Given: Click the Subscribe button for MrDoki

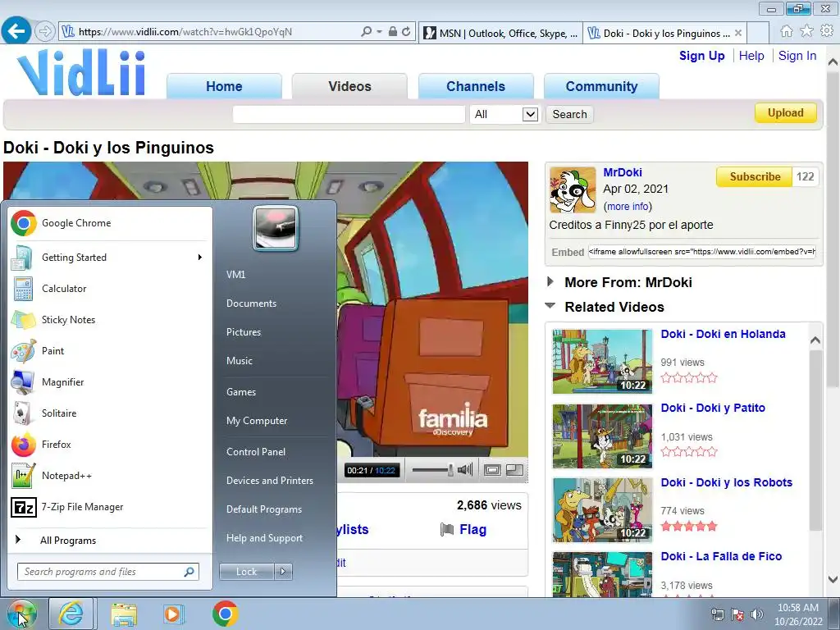Looking at the screenshot, I should coord(755,177).
